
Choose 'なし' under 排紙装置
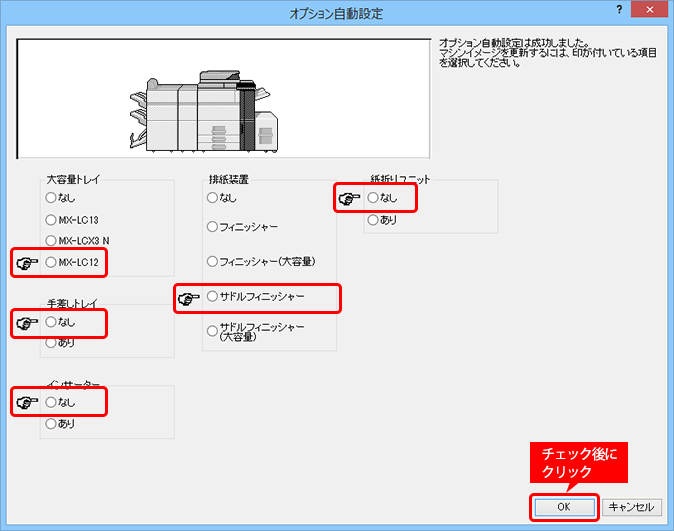[212, 198]
